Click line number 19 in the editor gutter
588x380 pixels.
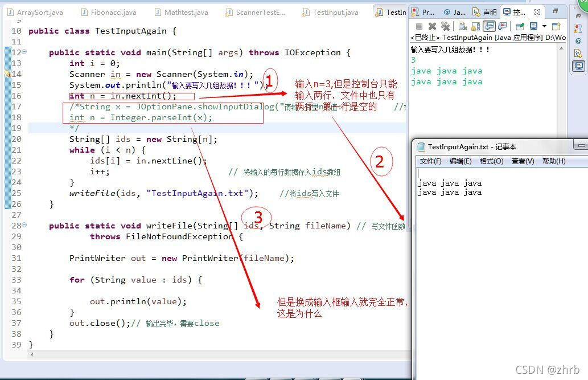(17, 128)
